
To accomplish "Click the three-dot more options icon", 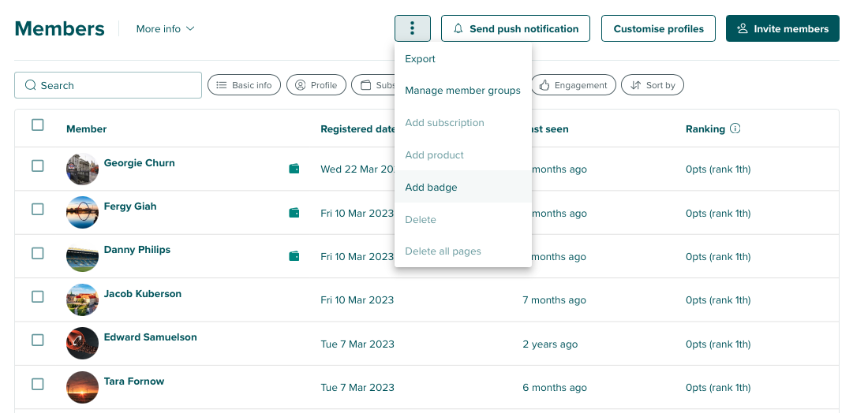I will click(412, 28).
